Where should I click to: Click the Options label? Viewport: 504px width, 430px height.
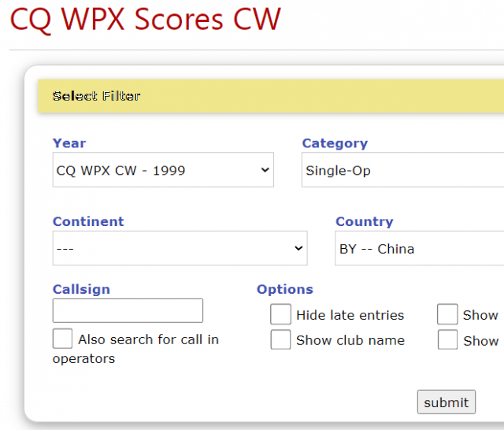[x=285, y=289]
